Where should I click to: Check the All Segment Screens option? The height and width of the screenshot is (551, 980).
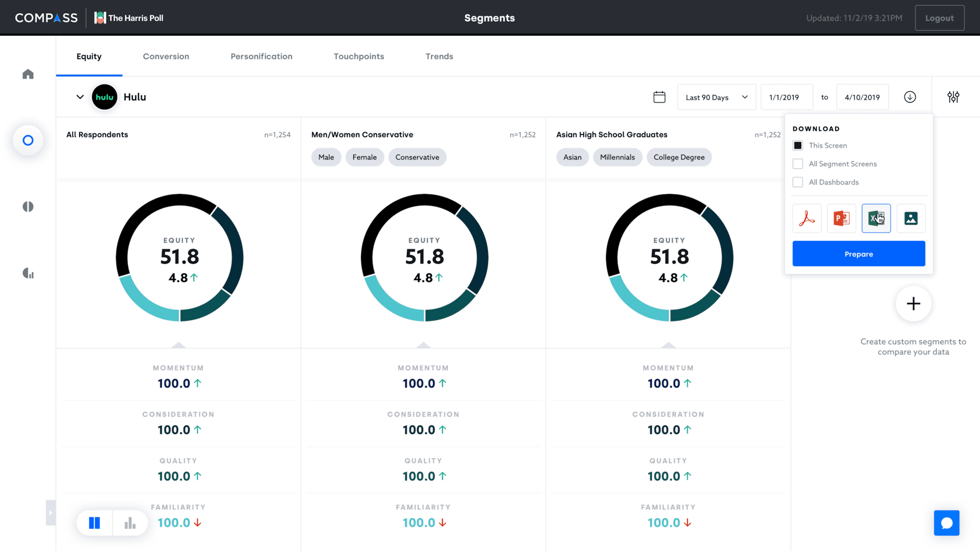pyautogui.click(x=798, y=164)
